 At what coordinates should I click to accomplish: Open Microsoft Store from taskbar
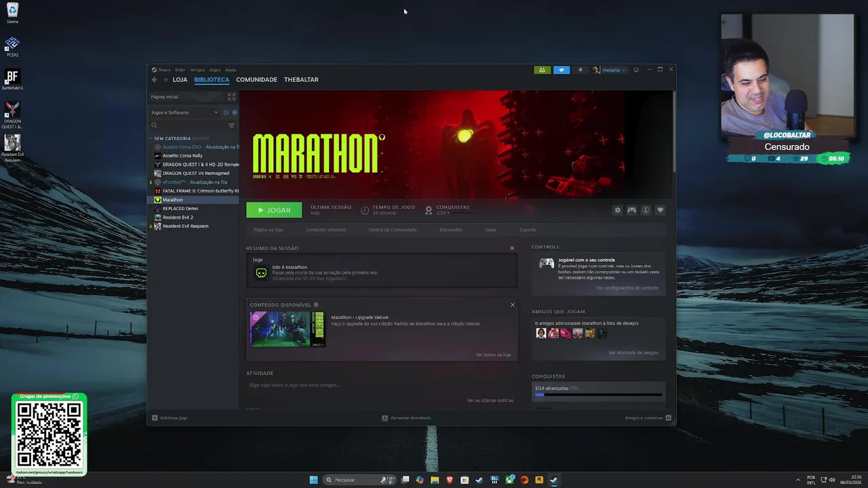click(465, 480)
